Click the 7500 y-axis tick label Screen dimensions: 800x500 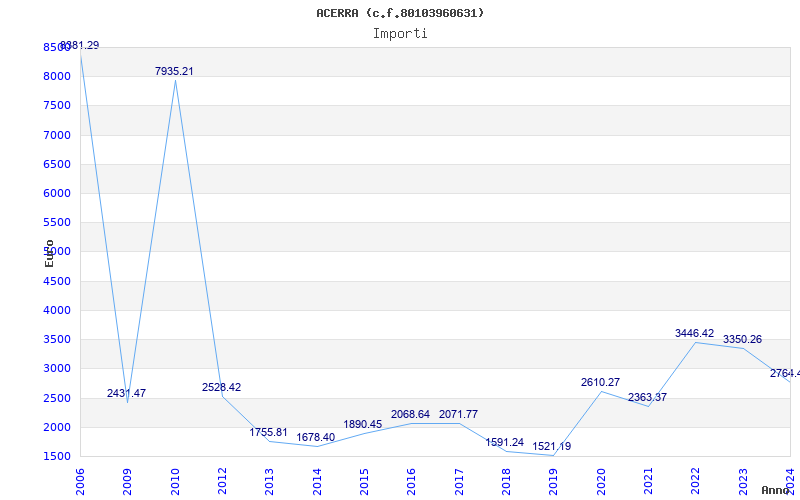tap(57, 106)
